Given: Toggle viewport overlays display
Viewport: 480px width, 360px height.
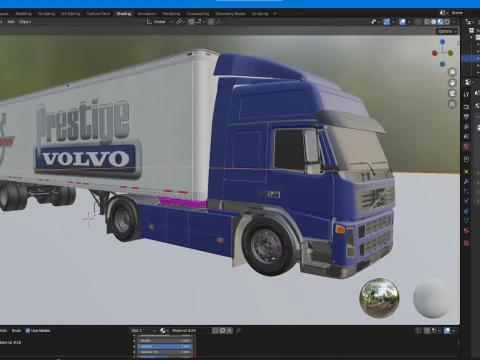Looking at the screenshot, I should (403, 22).
